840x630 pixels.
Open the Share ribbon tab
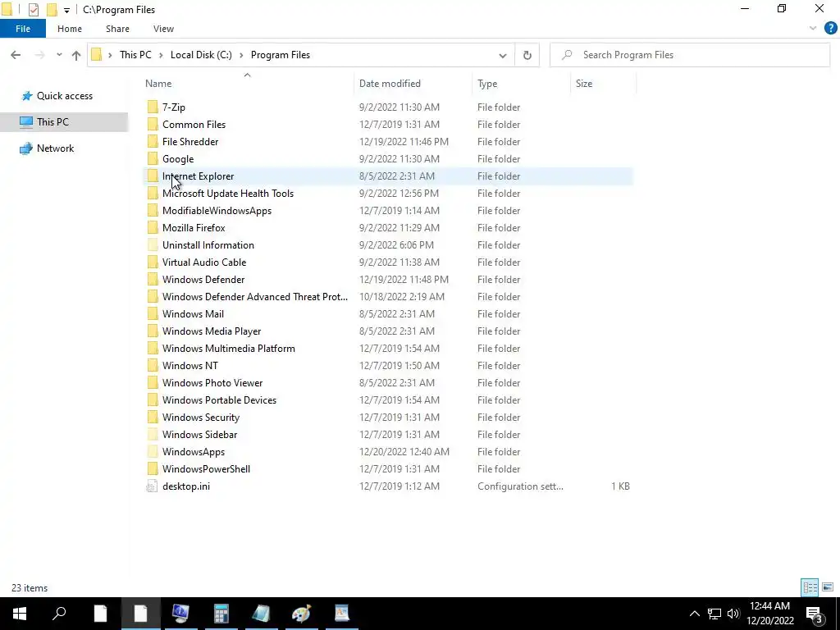pyautogui.click(x=117, y=29)
